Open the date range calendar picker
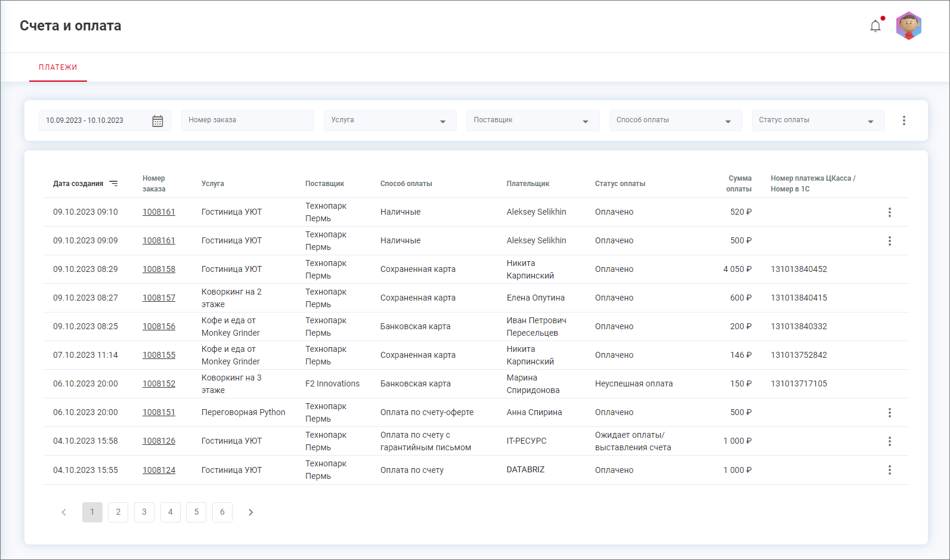This screenshot has height=560, width=950. tap(157, 121)
